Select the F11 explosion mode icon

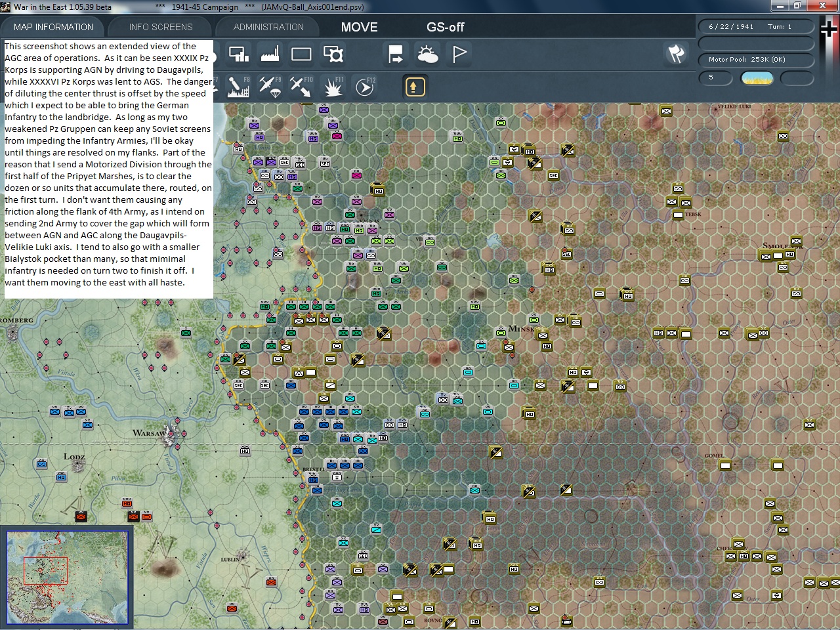coord(333,87)
